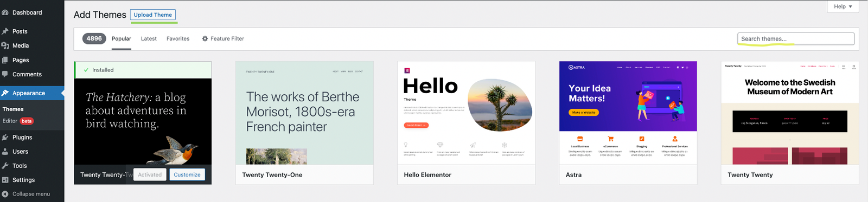The width and height of the screenshot is (868, 202).
Task: Click Customize on Twenty Twenty-Two theme
Action: pyautogui.click(x=187, y=174)
